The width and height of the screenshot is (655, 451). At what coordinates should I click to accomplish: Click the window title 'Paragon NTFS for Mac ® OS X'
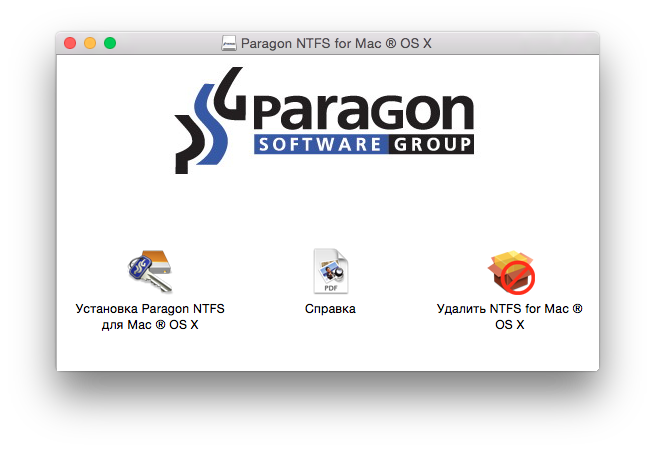tap(336, 43)
